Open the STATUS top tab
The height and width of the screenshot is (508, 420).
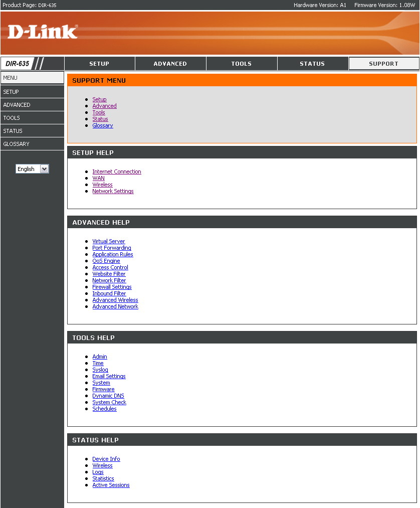(x=312, y=64)
